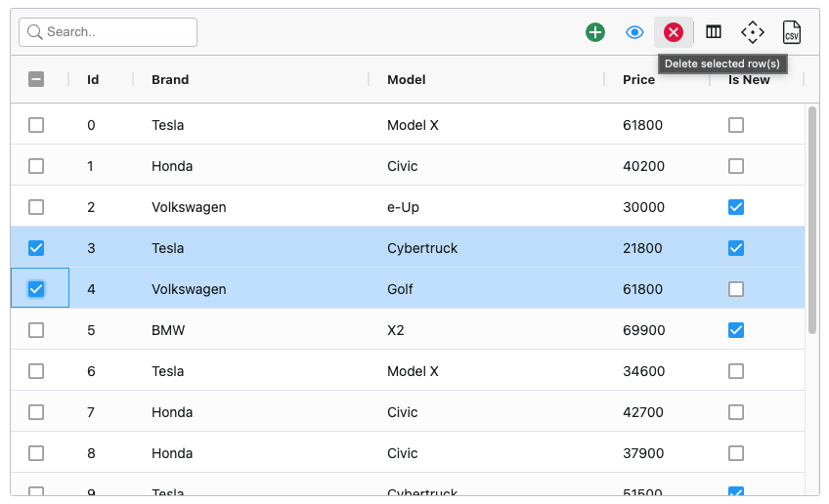The height and width of the screenshot is (504, 829).
Task: Sort by the Id column header
Action: tap(93, 80)
